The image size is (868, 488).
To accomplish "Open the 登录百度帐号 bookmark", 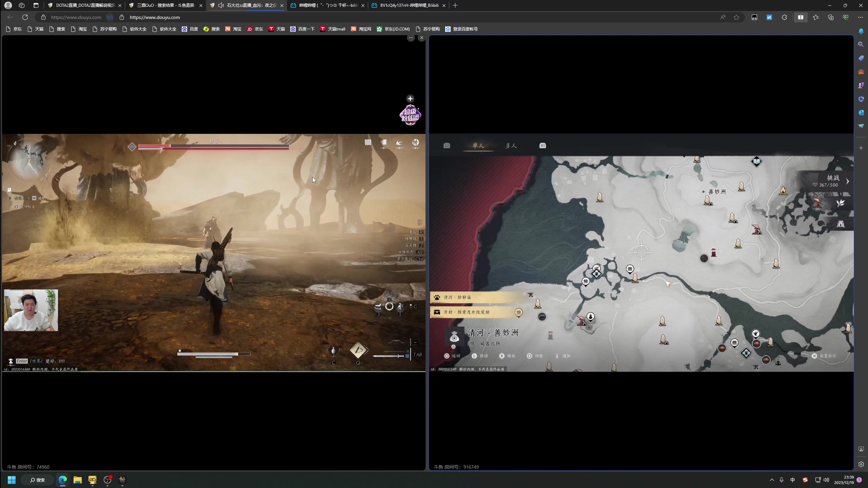I will click(461, 29).
